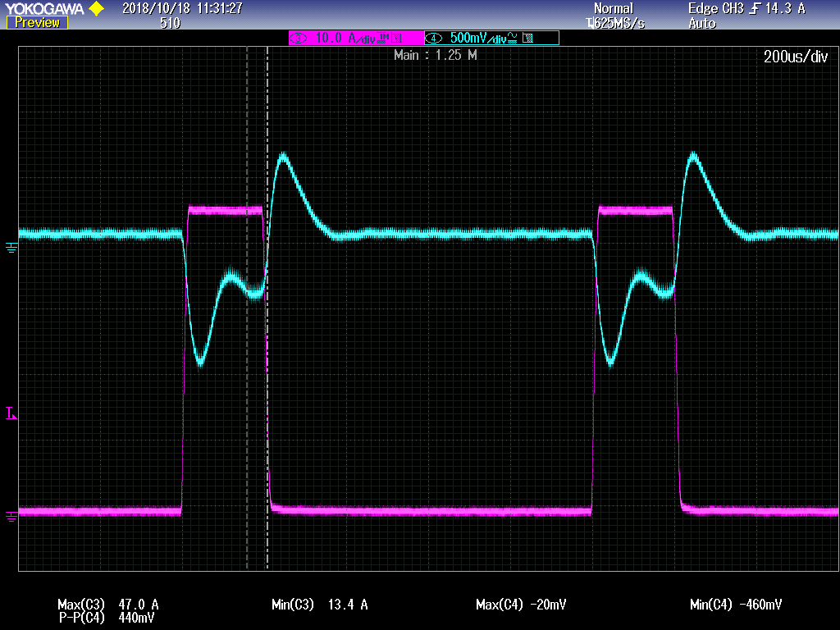
Task: Click the CH4 bandwidth limit icon
Action: [x=527, y=38]
